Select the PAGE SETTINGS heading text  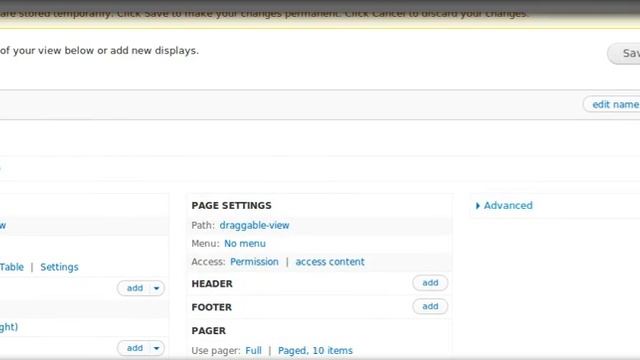[x=231, y=205]
